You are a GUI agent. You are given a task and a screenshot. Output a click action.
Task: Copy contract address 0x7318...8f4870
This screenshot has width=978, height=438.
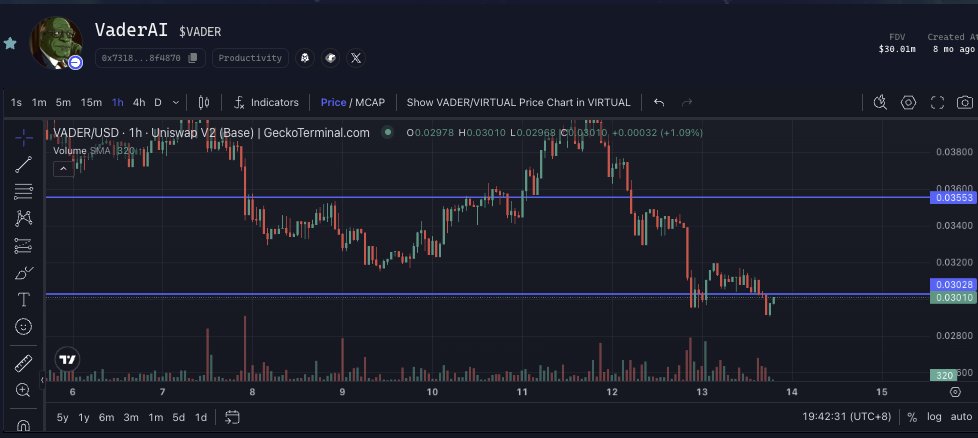pyautogui.click(x=193, y=58)
